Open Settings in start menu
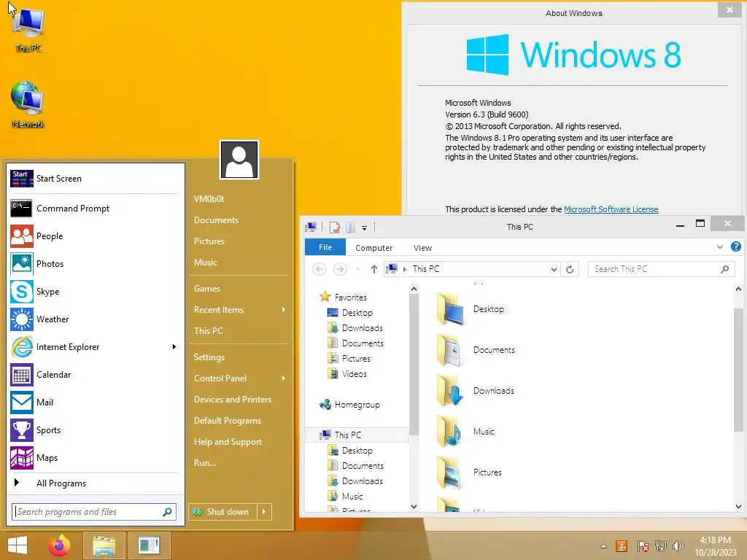The width and height of the screenshot is (747, 560). point(209,357)
